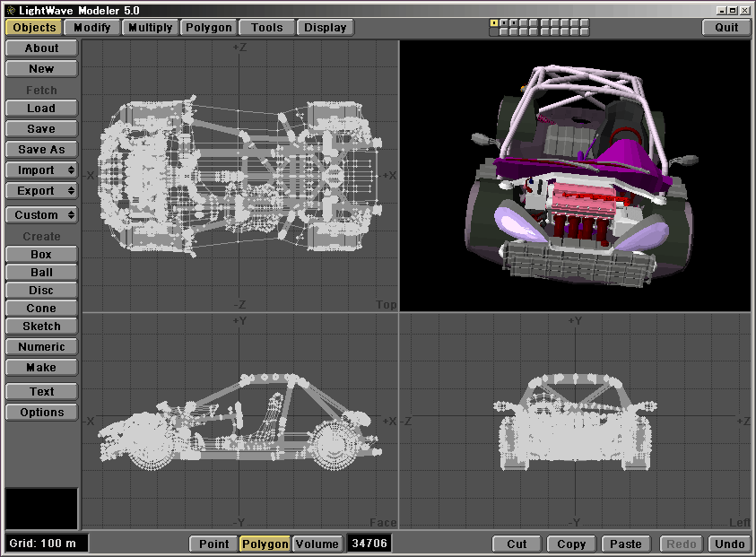Screen dimensions: 756x557
Task: Click the Load object button
Action: (41, 109)
